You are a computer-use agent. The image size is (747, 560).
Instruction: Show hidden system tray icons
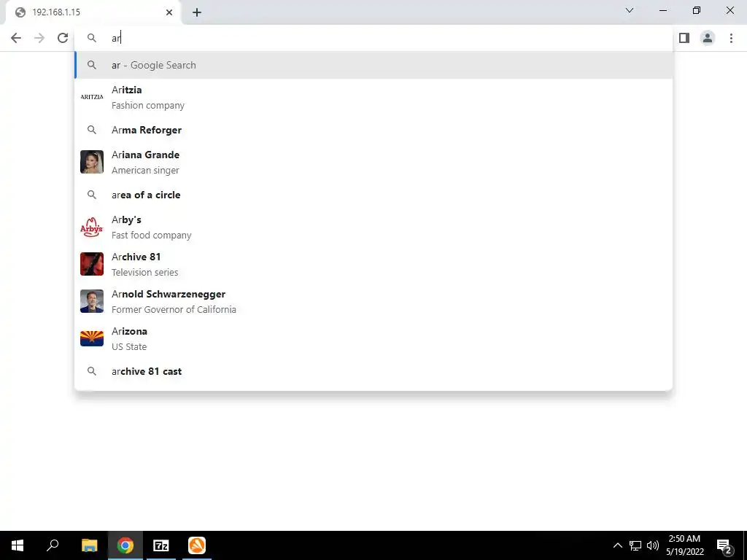click(617, 545)
